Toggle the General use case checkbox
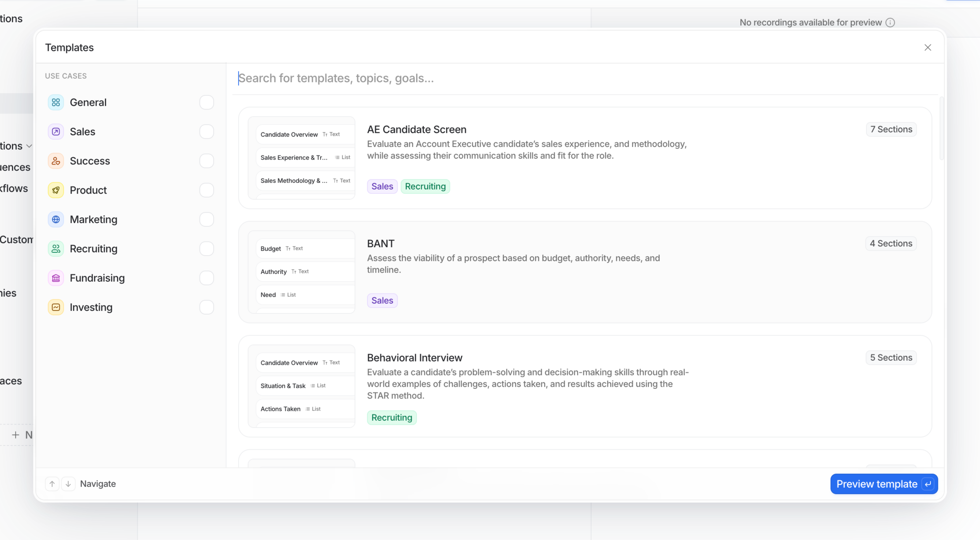980x540 pixels. point(206,102)
